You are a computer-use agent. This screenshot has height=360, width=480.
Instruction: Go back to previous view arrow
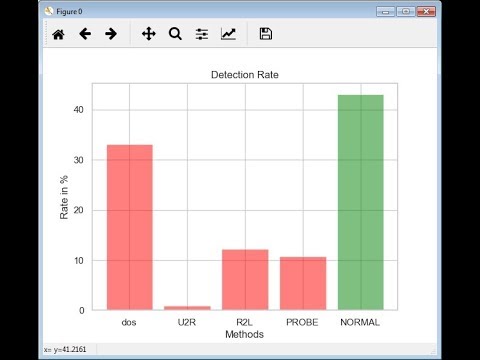[85, 34]
